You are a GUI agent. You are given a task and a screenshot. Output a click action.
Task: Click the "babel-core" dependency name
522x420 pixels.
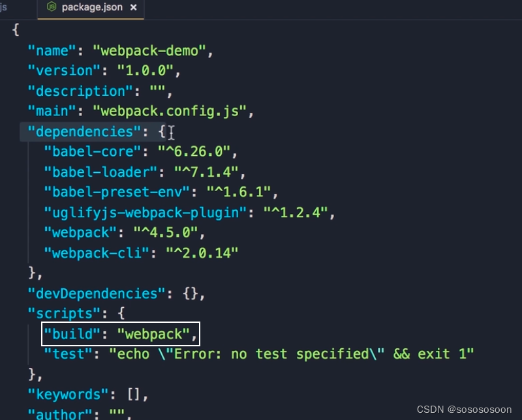[x=93, y=152]
